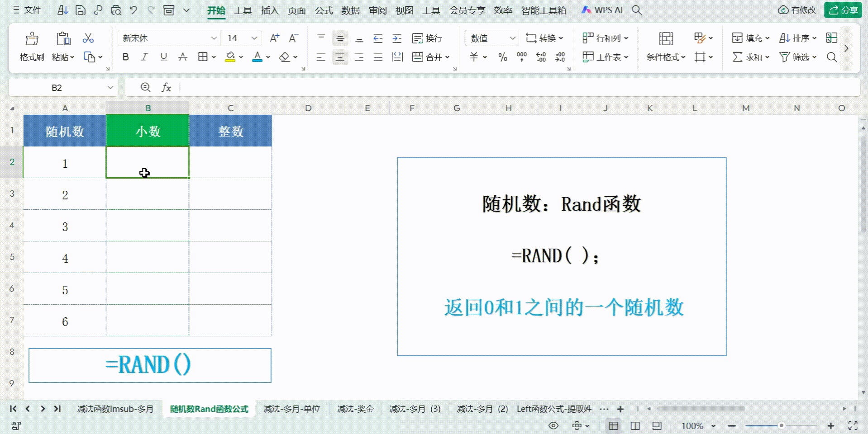Toggle Bold formatting
Viewport: 868px width, 434px height.
point(126,57)
